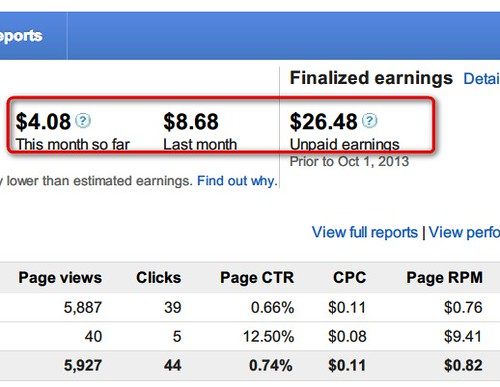Select the Page RPM column header
500x387 pixels.
pyautogui.click(x=444, y=278)
